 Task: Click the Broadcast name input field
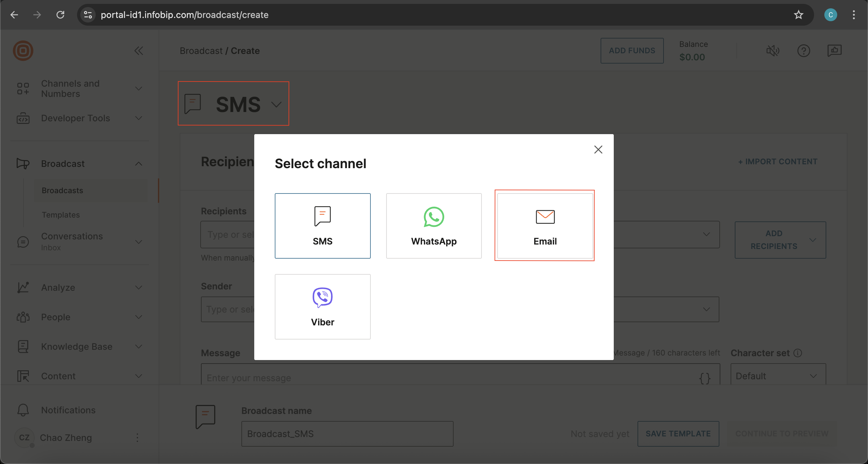coord(347,434)
